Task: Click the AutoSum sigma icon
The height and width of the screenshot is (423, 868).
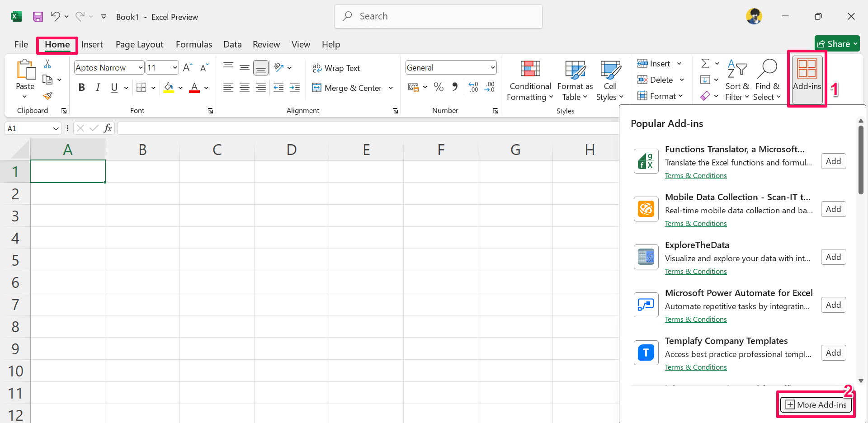Action: pyautogui.click(x=705, y=63)
